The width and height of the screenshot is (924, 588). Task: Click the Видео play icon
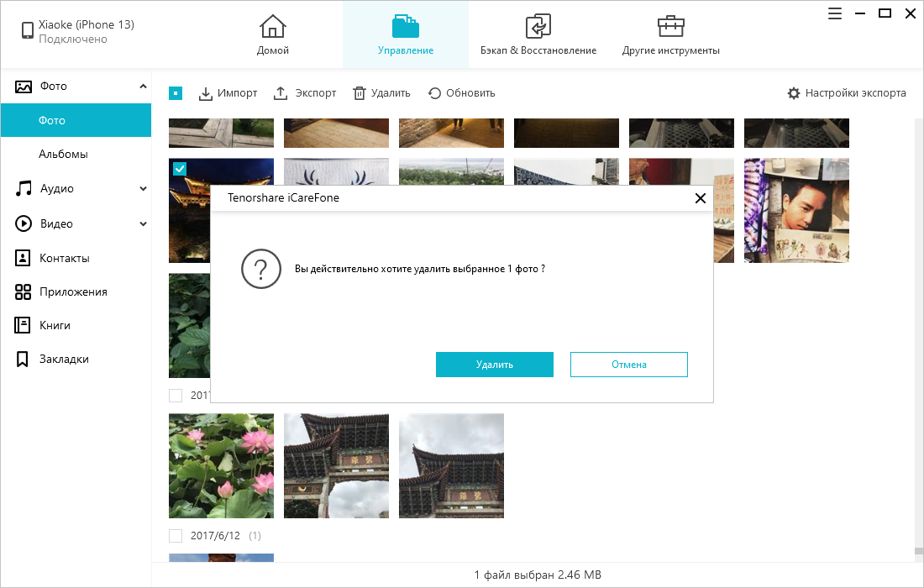tap(23, 223)
